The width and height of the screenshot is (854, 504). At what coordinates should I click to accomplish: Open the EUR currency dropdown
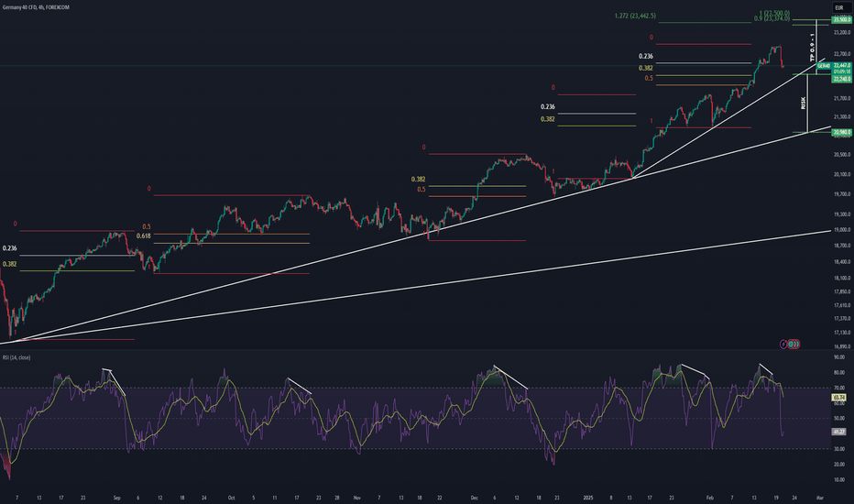coord(838,7)
